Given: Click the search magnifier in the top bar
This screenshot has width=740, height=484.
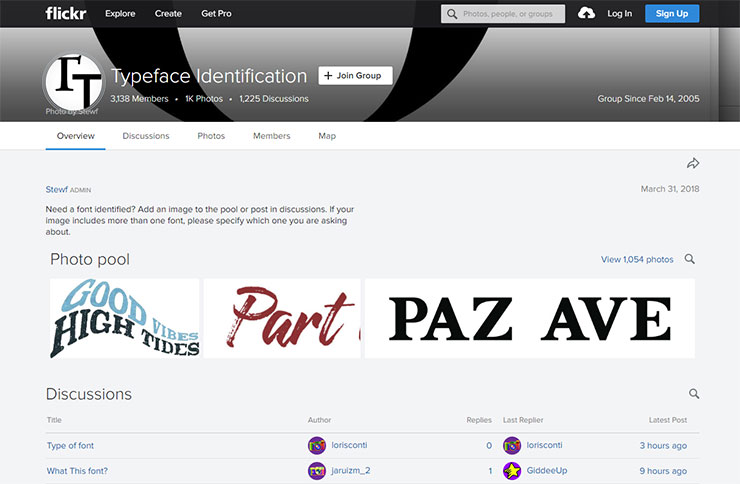Looking at the screenshot, I should point(452,14).
